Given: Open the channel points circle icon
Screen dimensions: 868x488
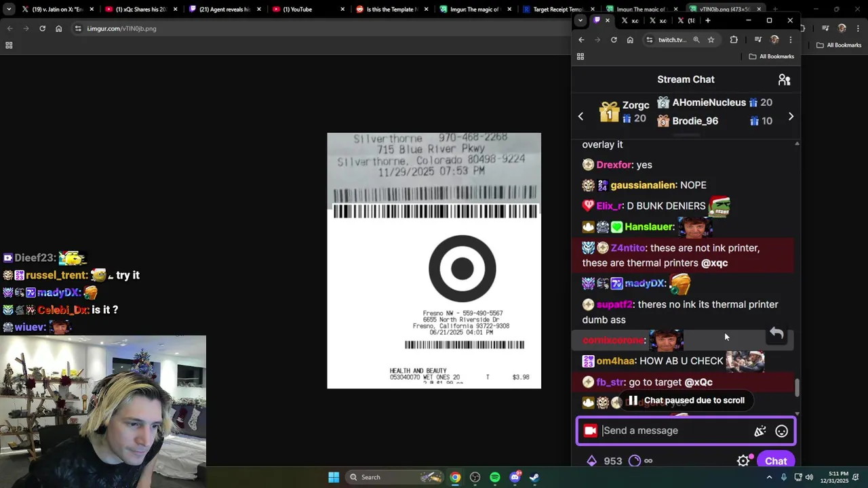Looking at the screenshot, I should point(635,461).
